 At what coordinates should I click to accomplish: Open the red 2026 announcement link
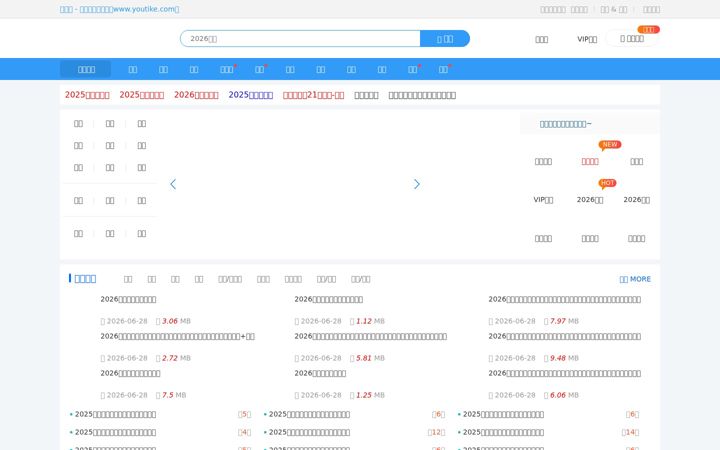tap(196, 95)
